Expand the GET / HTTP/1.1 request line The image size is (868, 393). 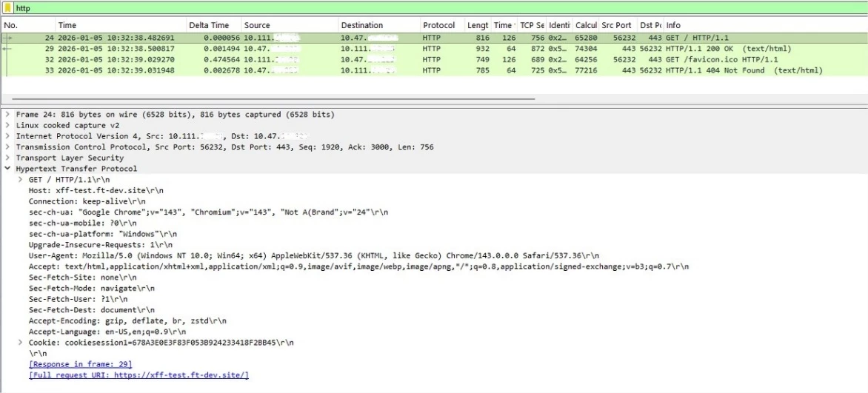pos(21,179)
